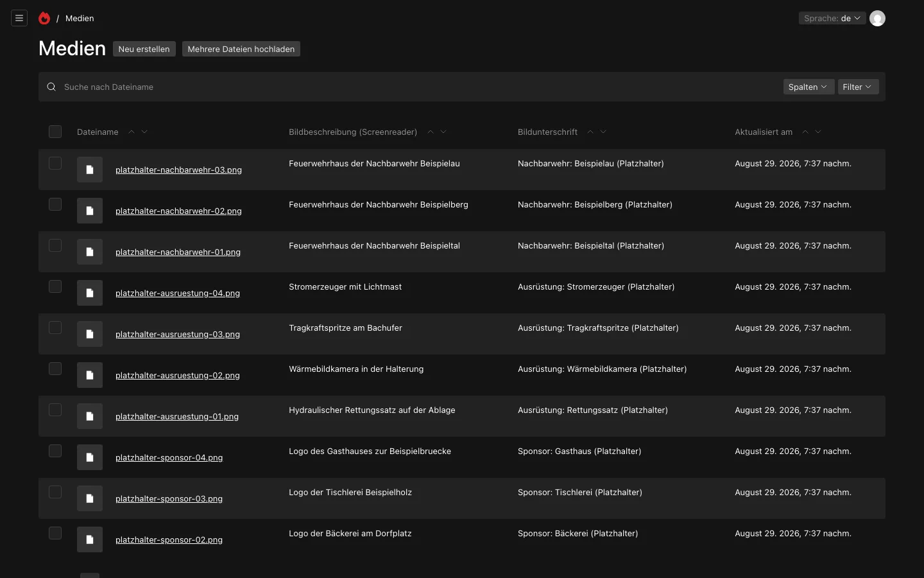Open the Sprache language dropdown
The width and height of the screenshot is (924, 578).
(x=832, y=18)
